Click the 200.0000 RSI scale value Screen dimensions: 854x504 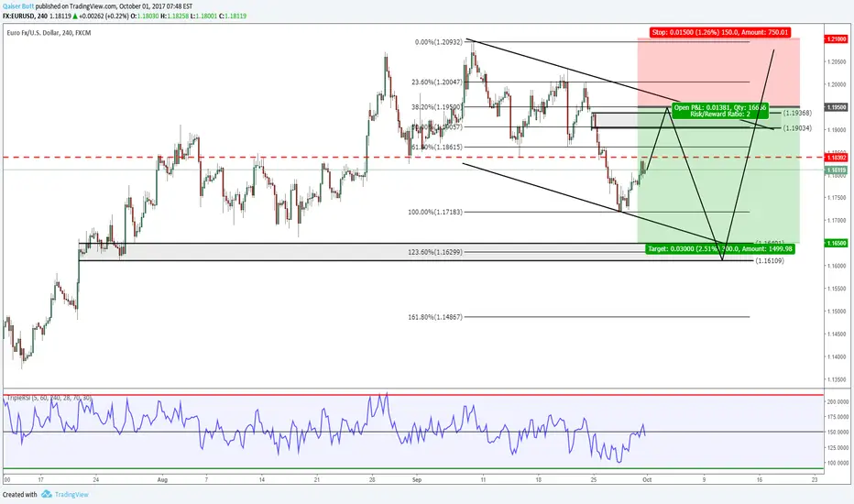pos(838,401)
